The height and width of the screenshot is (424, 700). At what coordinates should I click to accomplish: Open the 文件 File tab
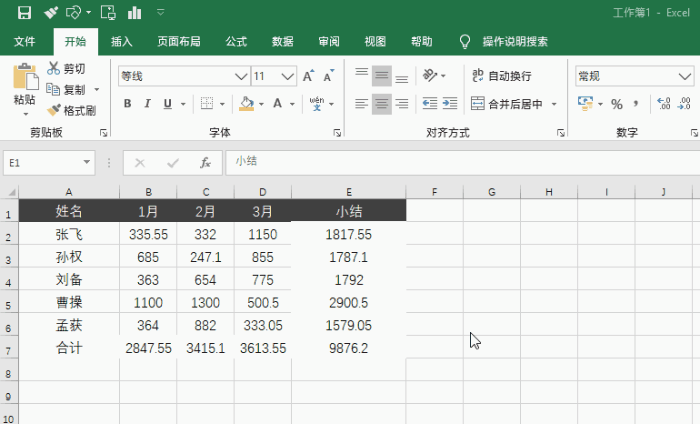pyautogui.click(x=25, y=42)
